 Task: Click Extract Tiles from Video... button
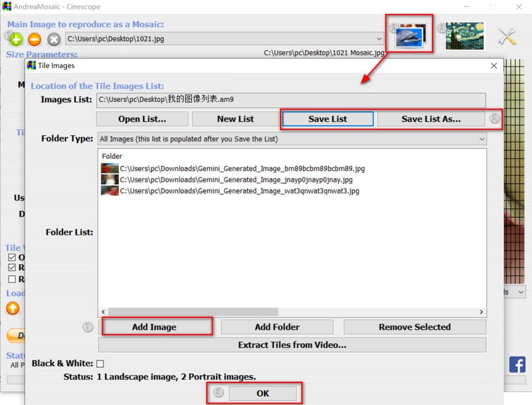(292, 345)
